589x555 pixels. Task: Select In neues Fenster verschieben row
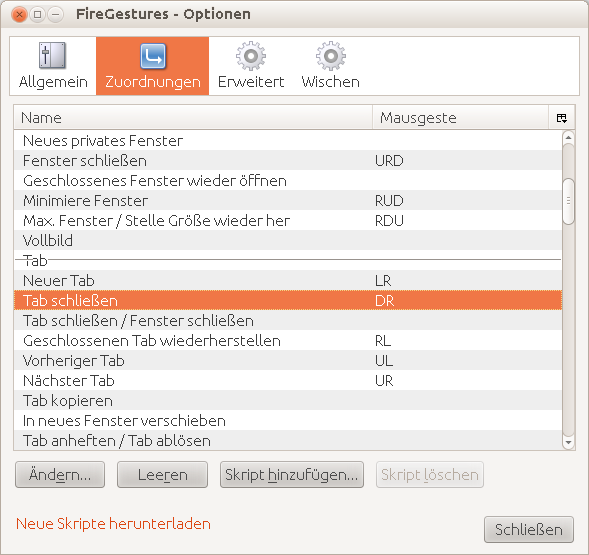click(288, 420)
